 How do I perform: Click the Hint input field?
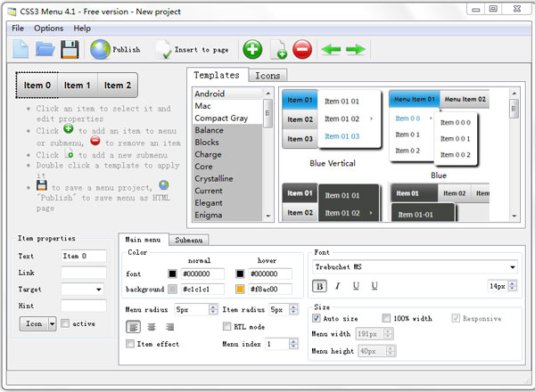tap(84, 306)
